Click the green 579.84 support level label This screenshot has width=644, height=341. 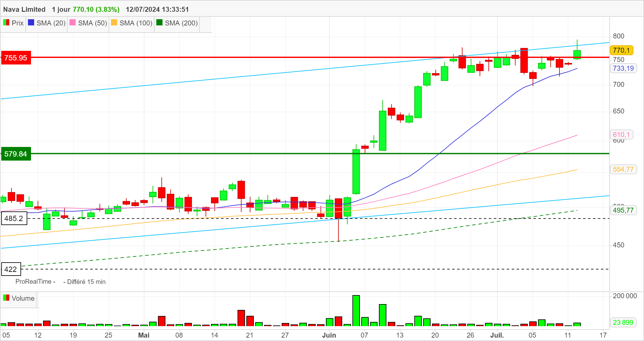(16, 154)
